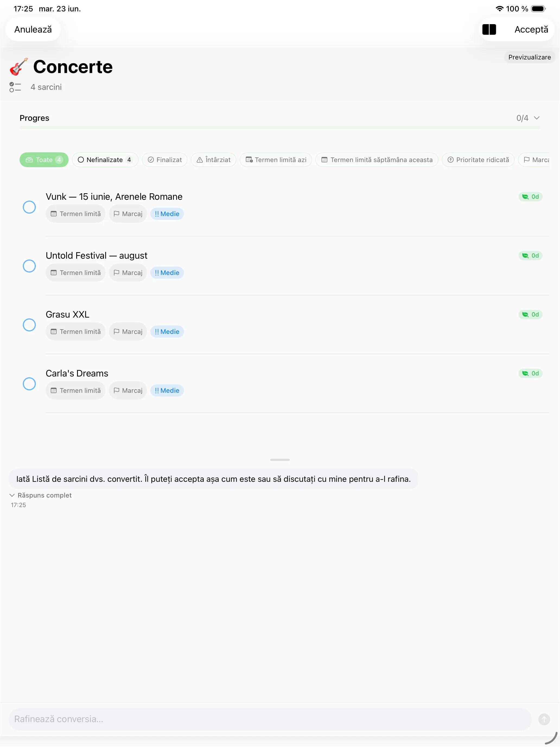The image size is (560, 747).
Task: Tap the 0d leaf badge on Carla's Dreams
Action: [530, 373]
